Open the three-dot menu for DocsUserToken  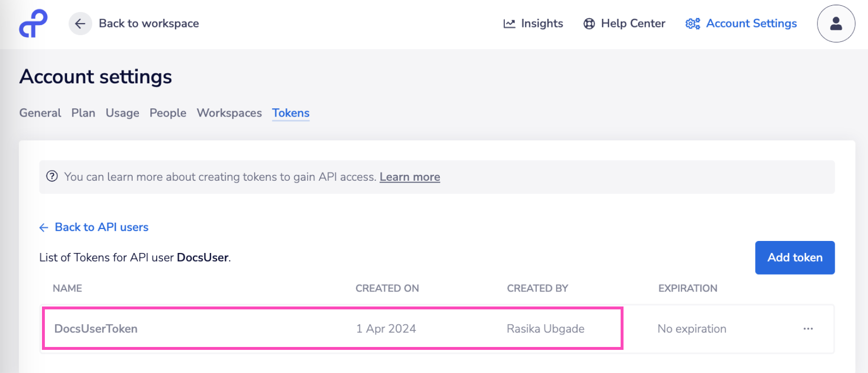(x=808, y=329)
